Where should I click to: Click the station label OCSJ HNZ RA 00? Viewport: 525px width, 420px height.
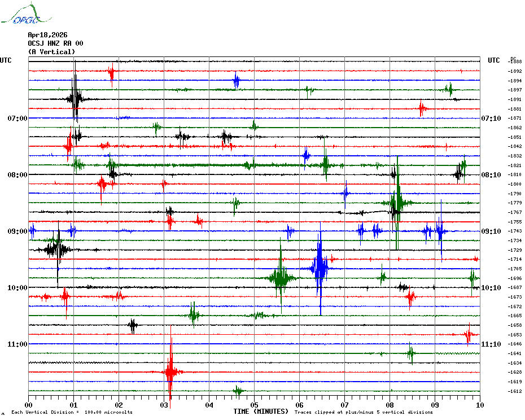click(55, 43)
